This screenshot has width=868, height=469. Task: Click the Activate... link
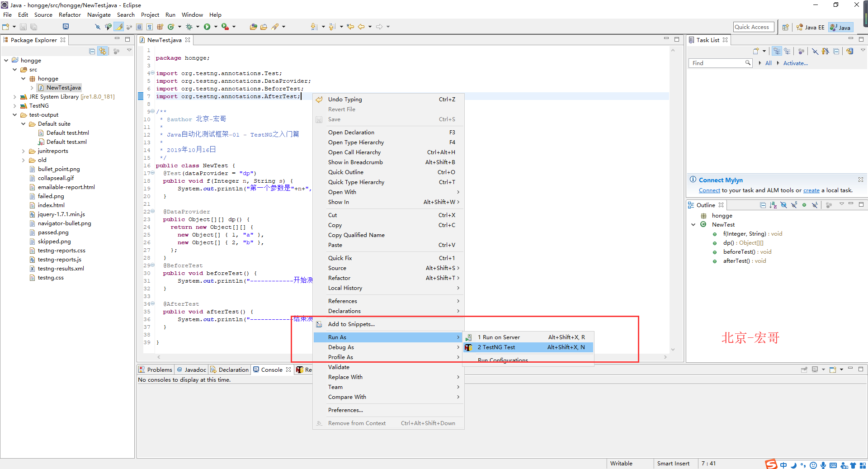795,63
